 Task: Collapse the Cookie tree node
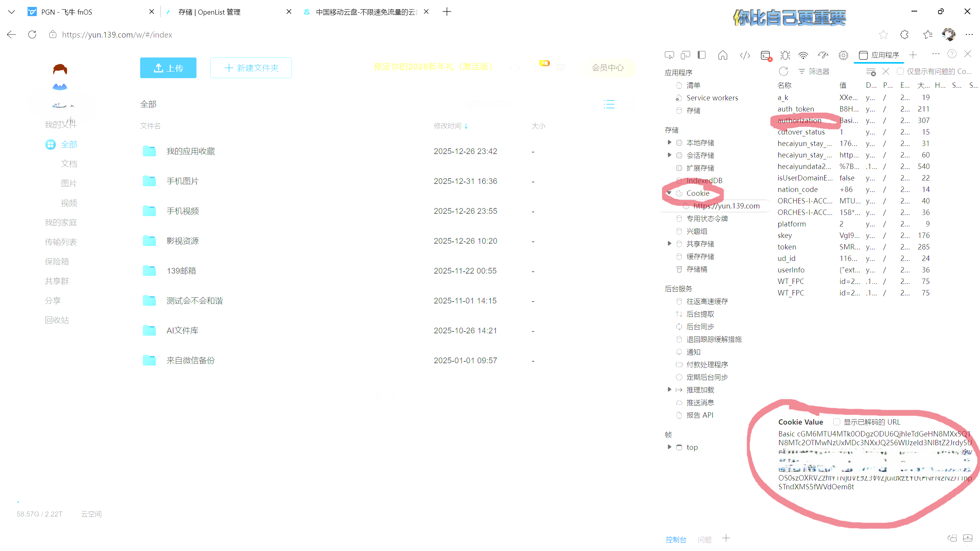click(x=669, y=193)
